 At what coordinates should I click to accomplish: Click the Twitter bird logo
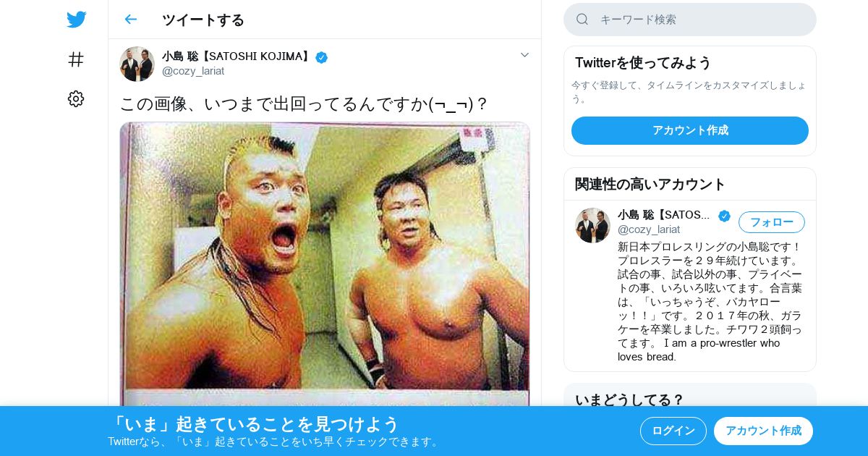click(76, 20)
